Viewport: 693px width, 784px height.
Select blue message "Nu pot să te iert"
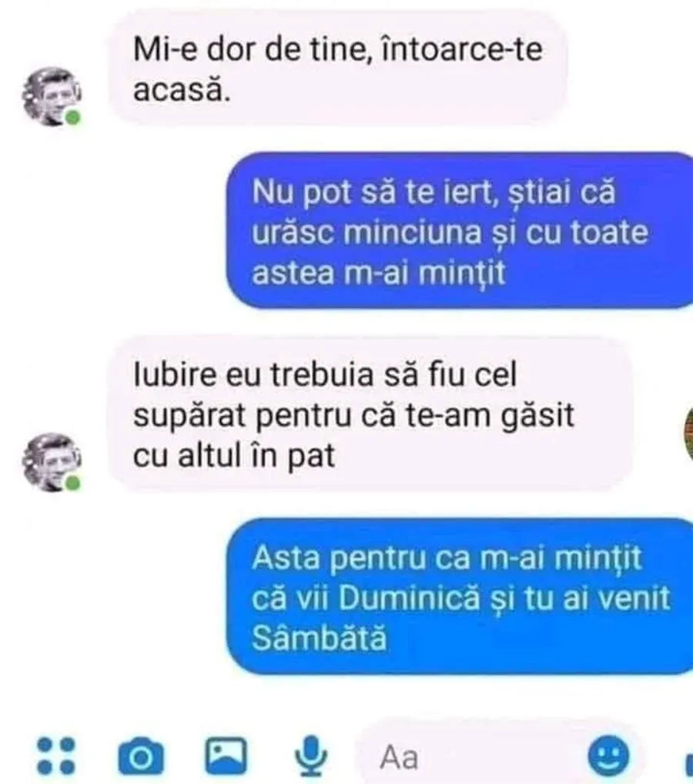tap(460, 230)
